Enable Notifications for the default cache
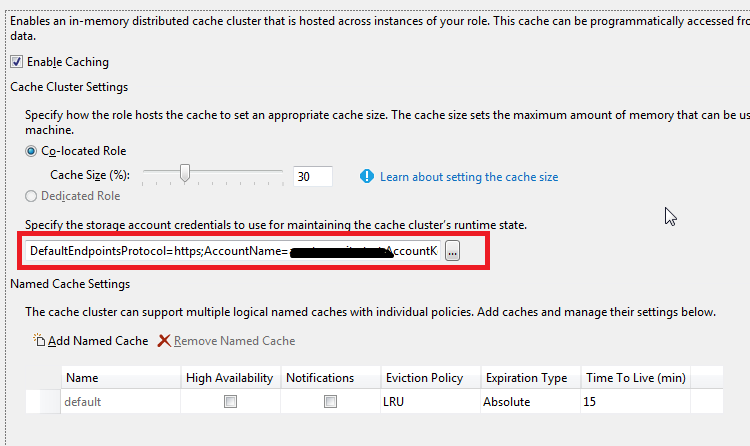The image size is (750, 446). click(330, 402)
